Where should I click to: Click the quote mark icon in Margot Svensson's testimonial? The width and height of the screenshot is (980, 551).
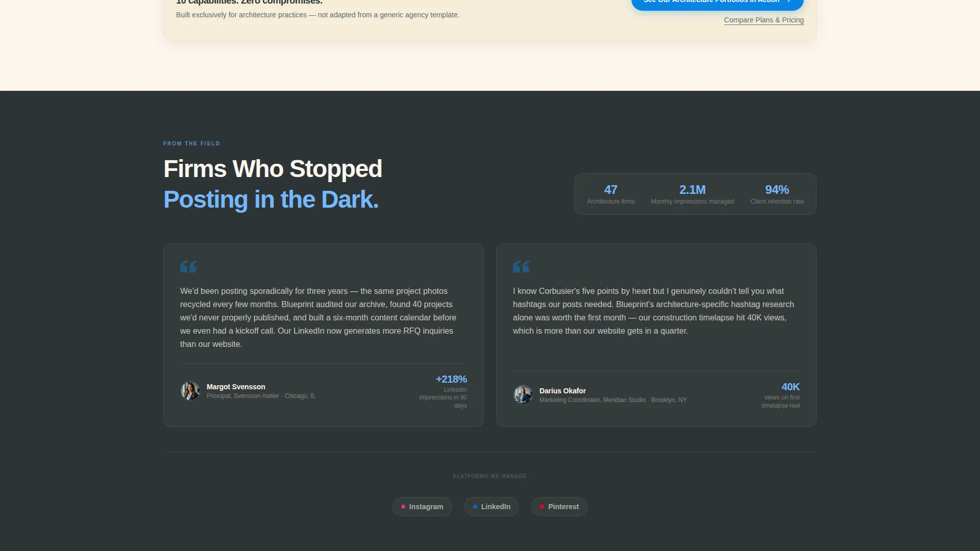[188, 266]
